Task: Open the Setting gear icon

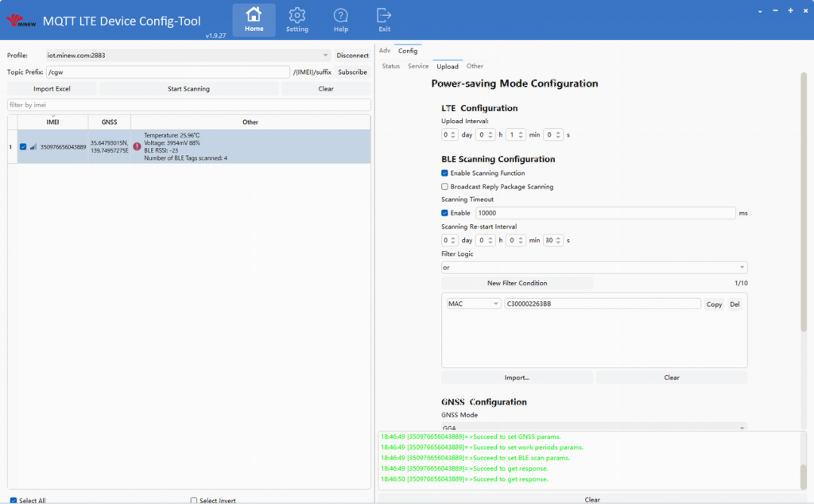Action: coord(297,20)
